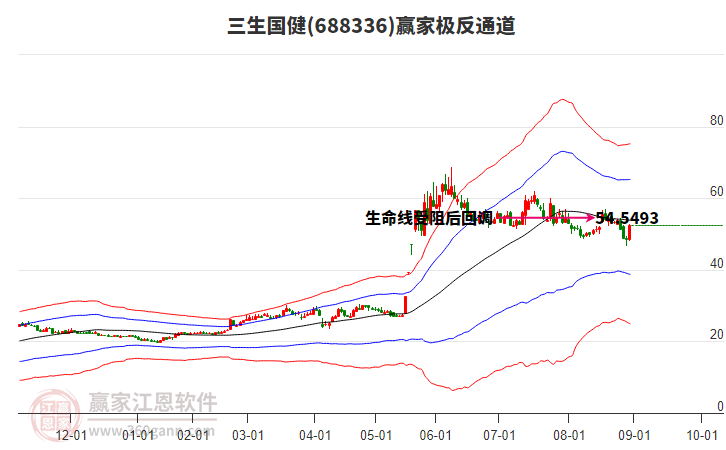Screen dimensions: 726x450
Task: Click the x-axis date 04-01
Action: (315, 436)
